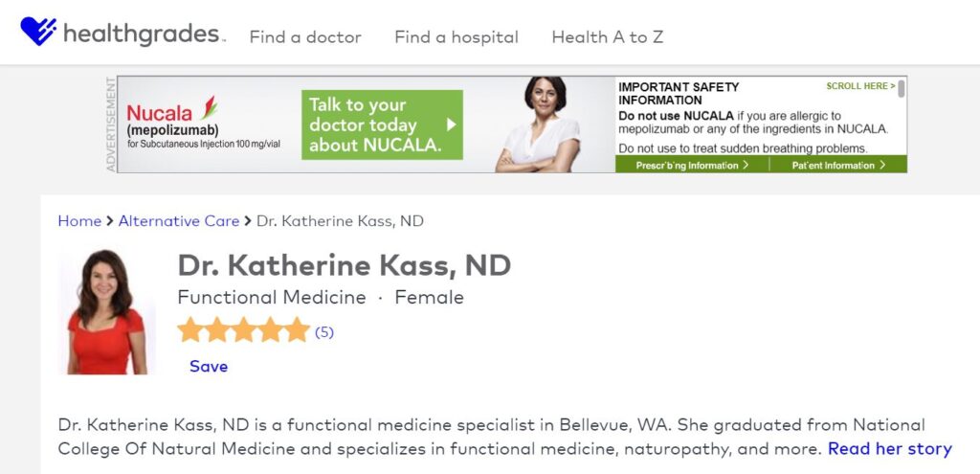View the (5) reviews count link
This screenshot has width=980, height=474.
[323, 332]
